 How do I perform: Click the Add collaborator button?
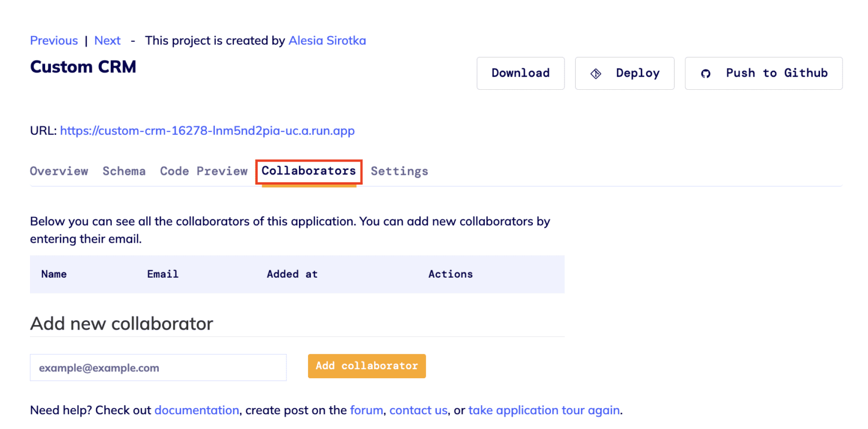pyautogui.click(x=367, y=366)
